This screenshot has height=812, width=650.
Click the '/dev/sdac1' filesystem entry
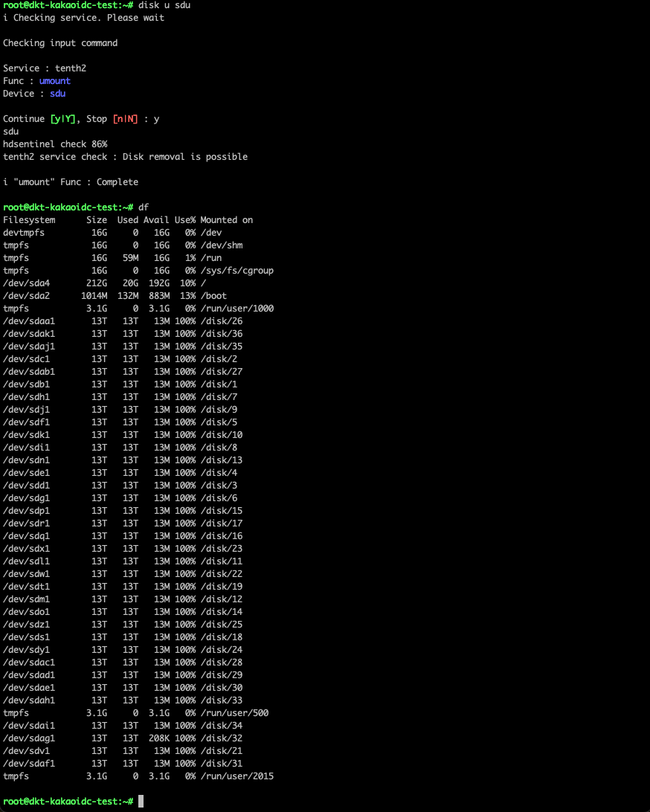point(29,663)
